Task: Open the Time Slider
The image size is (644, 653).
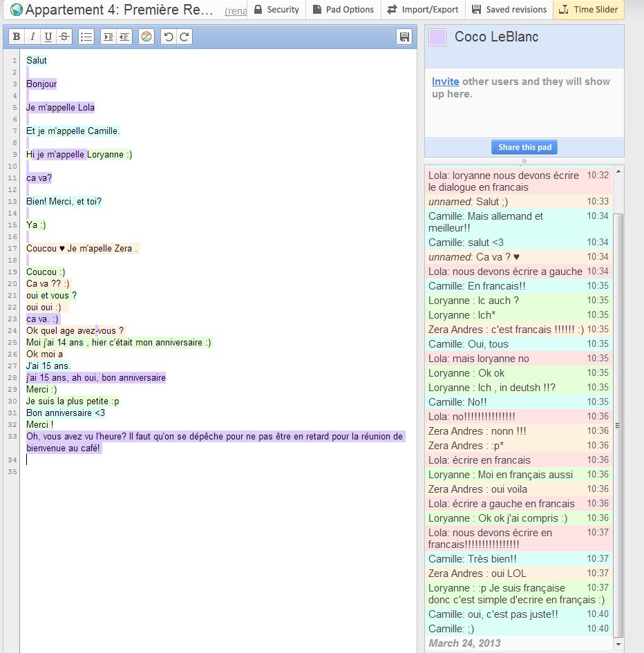Action: [589, 10]
